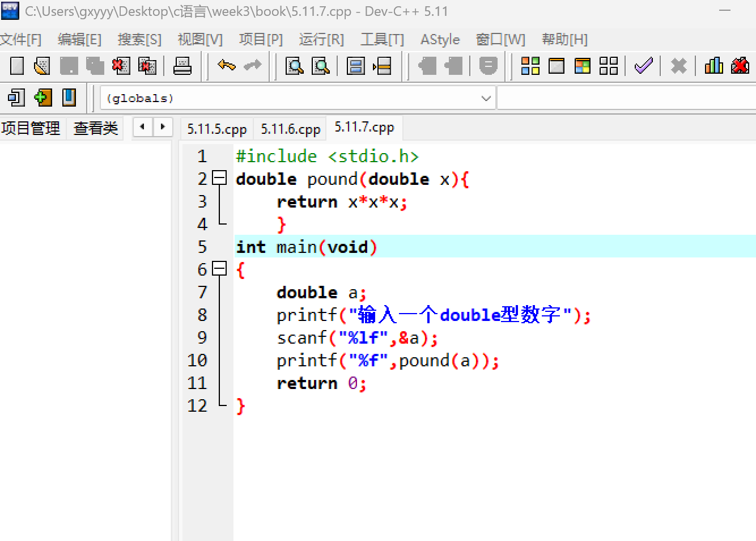The width and height of the screenshot is (756, 541).
Task: Click the scanf("%lf",&a); line
Action: point(358,338)
